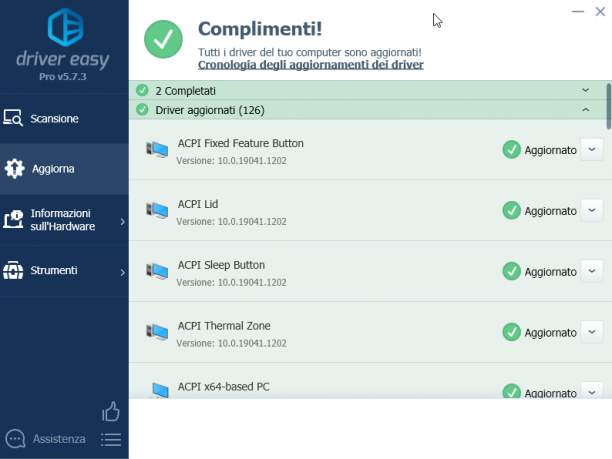This screenshot has height=459, width=612.
Task: Click Aggiornato check for ACPI Fixed Feature Button
Action: (x=511, y=149)
